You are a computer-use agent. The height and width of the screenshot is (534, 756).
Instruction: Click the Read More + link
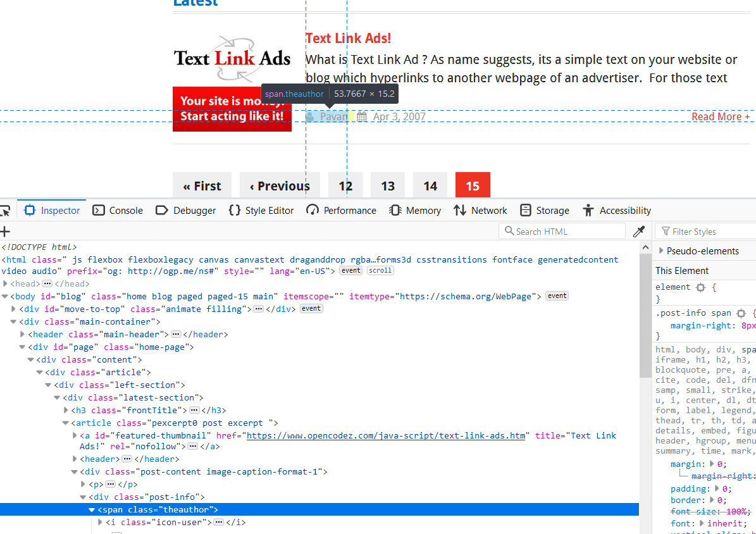(721, 117)
